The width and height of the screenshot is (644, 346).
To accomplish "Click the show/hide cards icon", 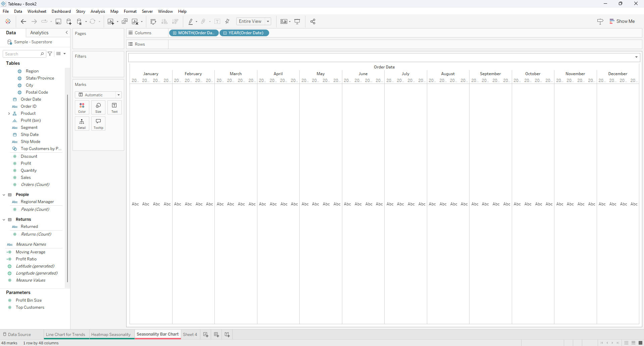I will 284,21.
